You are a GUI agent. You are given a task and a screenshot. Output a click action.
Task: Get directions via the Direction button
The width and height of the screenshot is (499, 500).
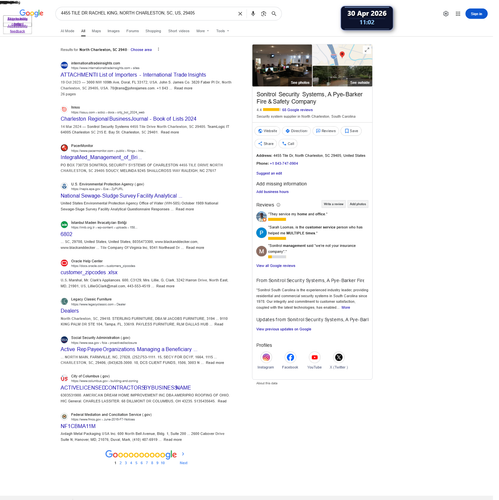tap(296, 131)
